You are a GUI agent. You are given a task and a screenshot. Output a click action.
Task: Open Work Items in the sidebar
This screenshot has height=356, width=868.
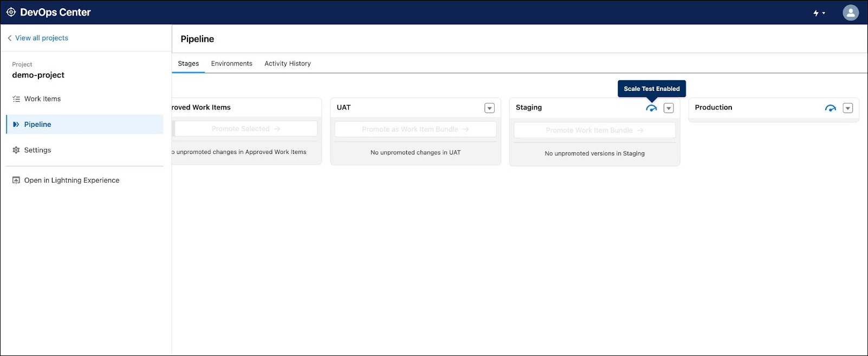tap(42, 99)
